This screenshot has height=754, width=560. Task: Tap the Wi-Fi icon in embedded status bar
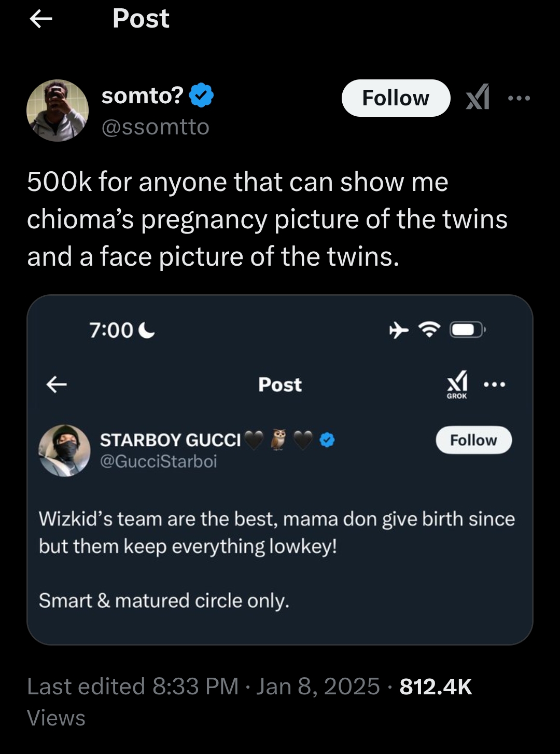(x=429, y=330)
